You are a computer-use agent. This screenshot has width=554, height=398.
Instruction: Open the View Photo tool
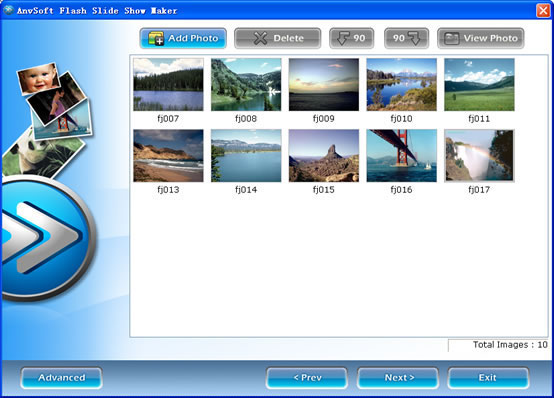click(481, 38)
